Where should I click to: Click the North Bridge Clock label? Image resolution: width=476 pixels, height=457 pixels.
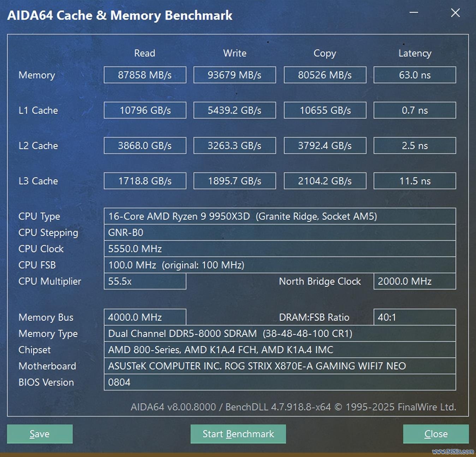(320, 281)
